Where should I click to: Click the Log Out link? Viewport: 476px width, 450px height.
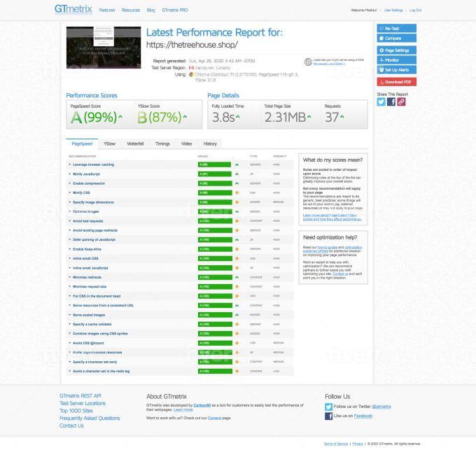coord(415,10)
